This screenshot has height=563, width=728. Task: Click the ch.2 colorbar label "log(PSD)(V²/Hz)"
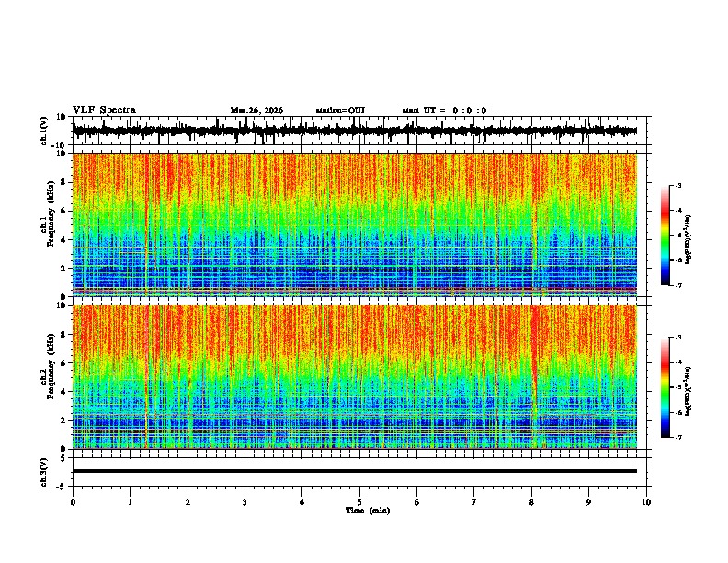click(x=688, y=391)
